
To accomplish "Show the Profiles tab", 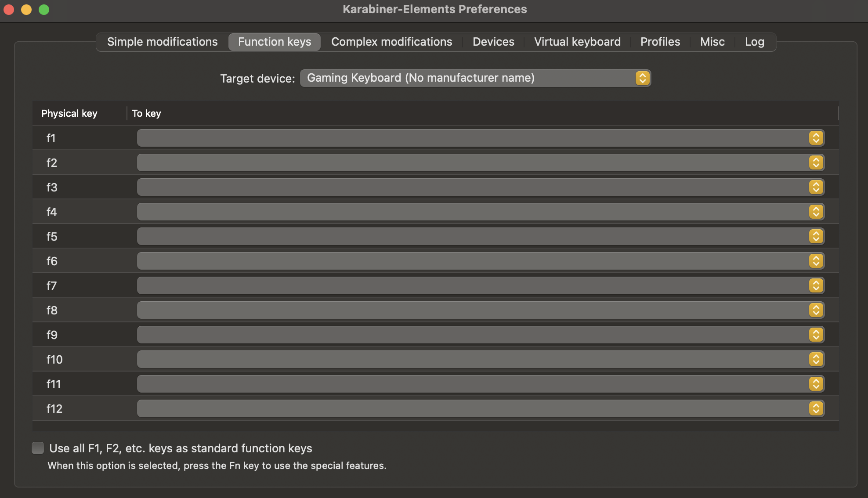I will [x=660, y=42].
